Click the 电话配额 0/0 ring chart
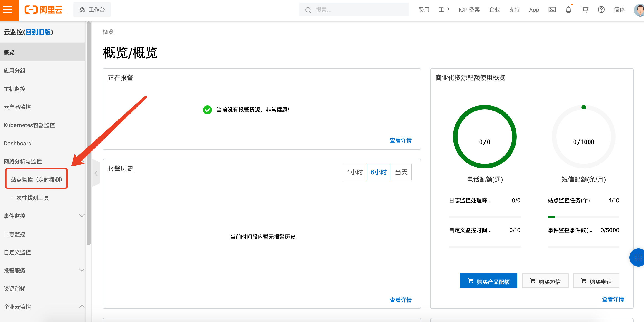The image size is (644, 322). (485, 137)
